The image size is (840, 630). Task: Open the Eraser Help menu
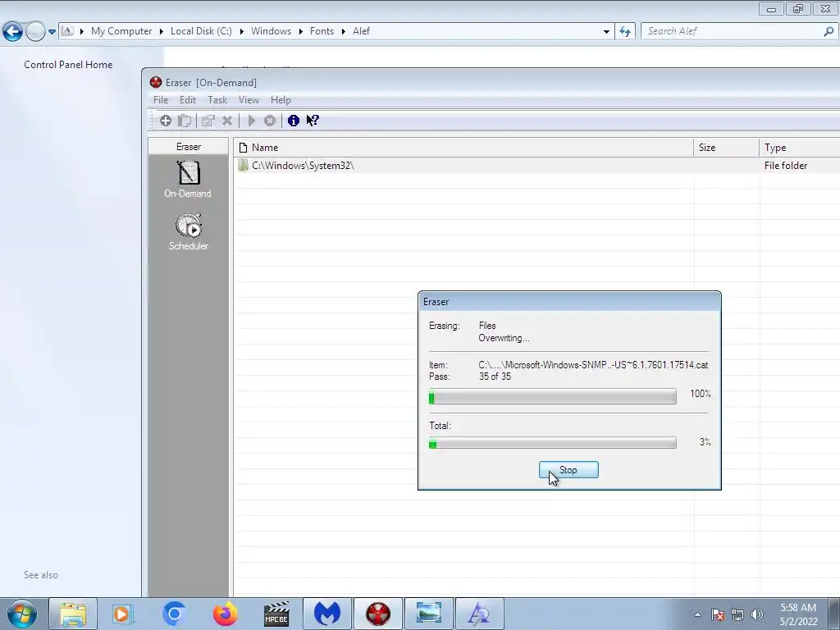tap(281, 100)
